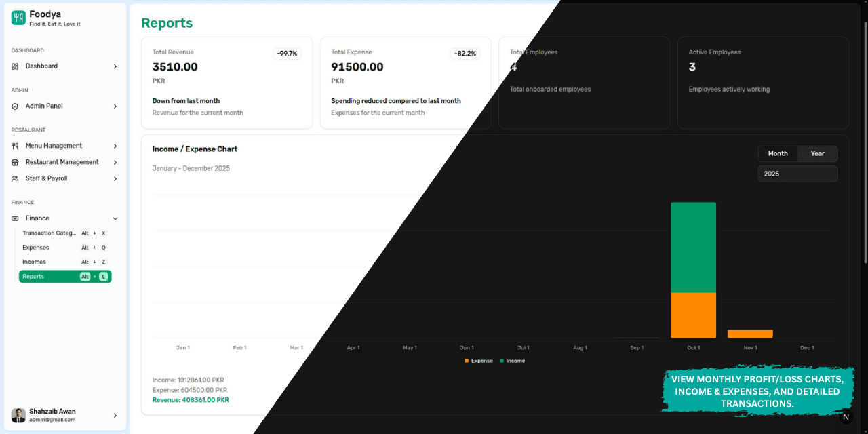Open Menu Management via its cutlery icon
The image size is (868, 434).
pos(14,145)
